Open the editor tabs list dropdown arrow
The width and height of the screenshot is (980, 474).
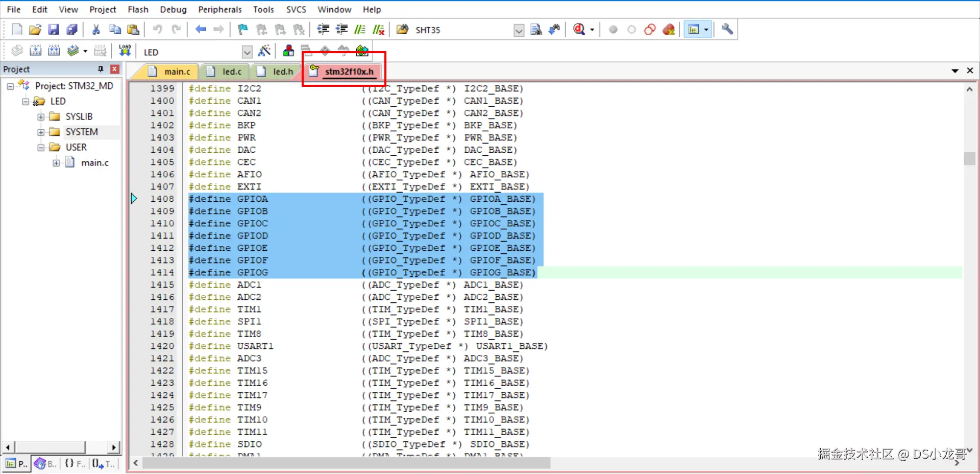pos(954,71)
